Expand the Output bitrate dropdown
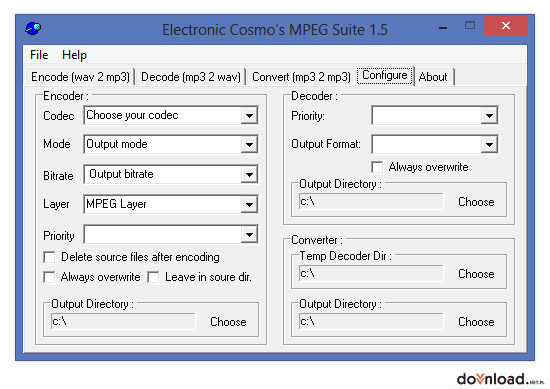This screenshot has height=389, width=550. coord(249,174)
